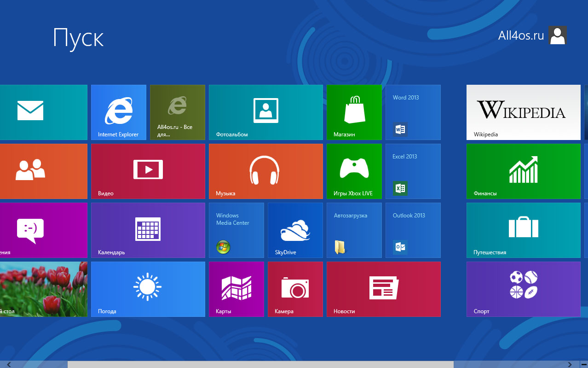
Task: Open the Путешествия travel tile
Action: [x=524, y=230]
